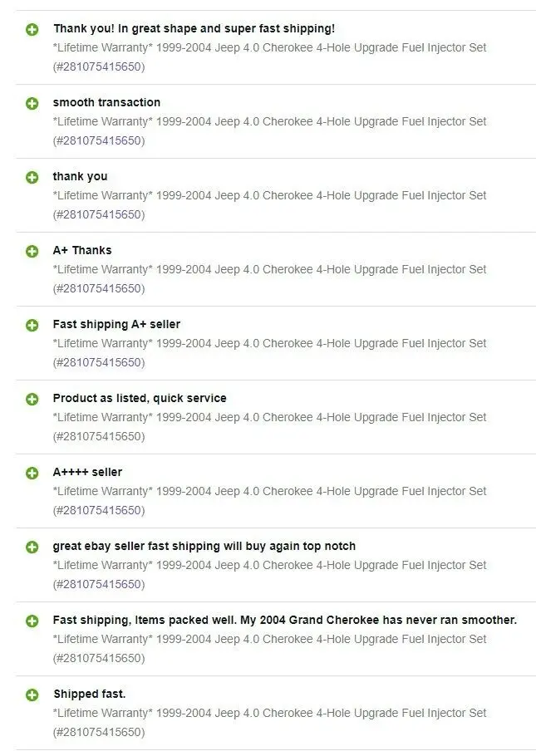The height and width of the screenshot is (756, 536).
Task: Click the 'Product as listed, quick service' comment
Action: pos(140,398)
